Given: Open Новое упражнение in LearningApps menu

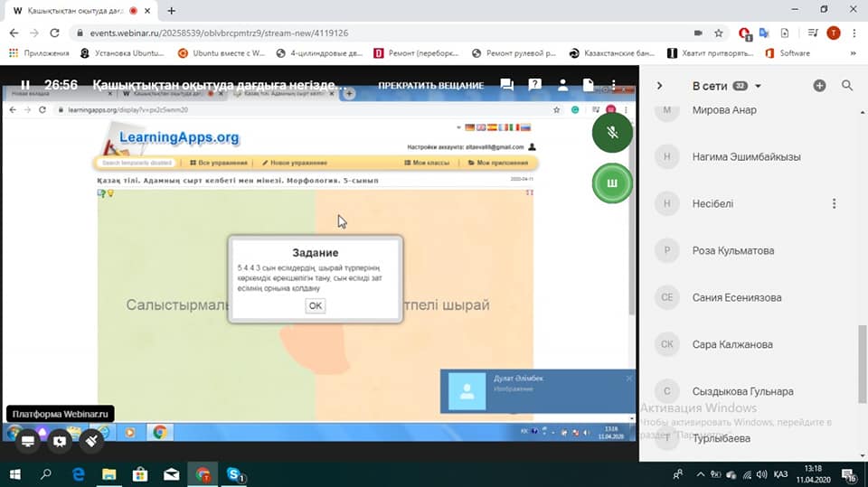Looking at the screenshot, I should point(295,163).
